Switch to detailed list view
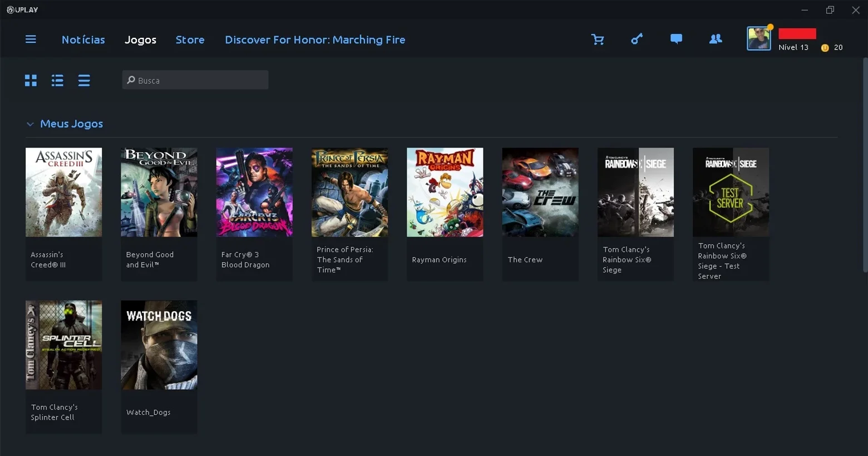The height and width of the screenshot is (456, 868). [x=57, y=81]
